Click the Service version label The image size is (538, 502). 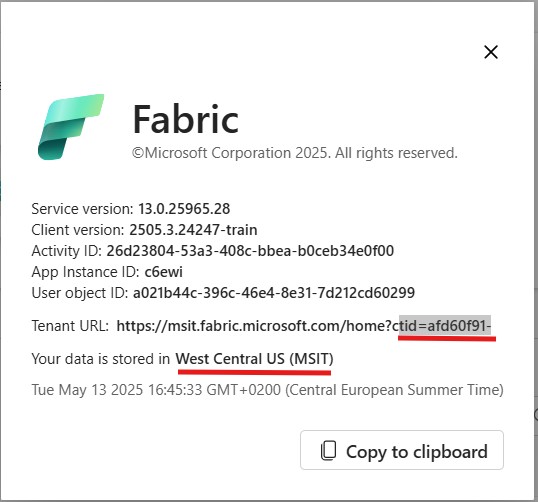(82, 209)
